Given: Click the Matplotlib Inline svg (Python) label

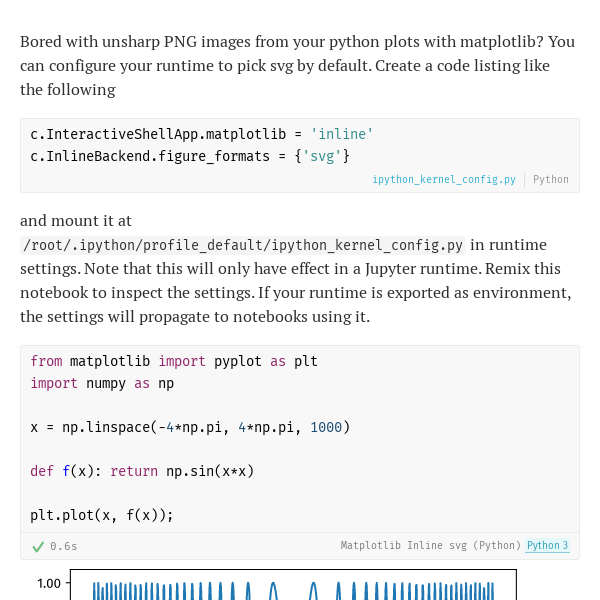Looking at the screenshot, I should click(430, 546).
